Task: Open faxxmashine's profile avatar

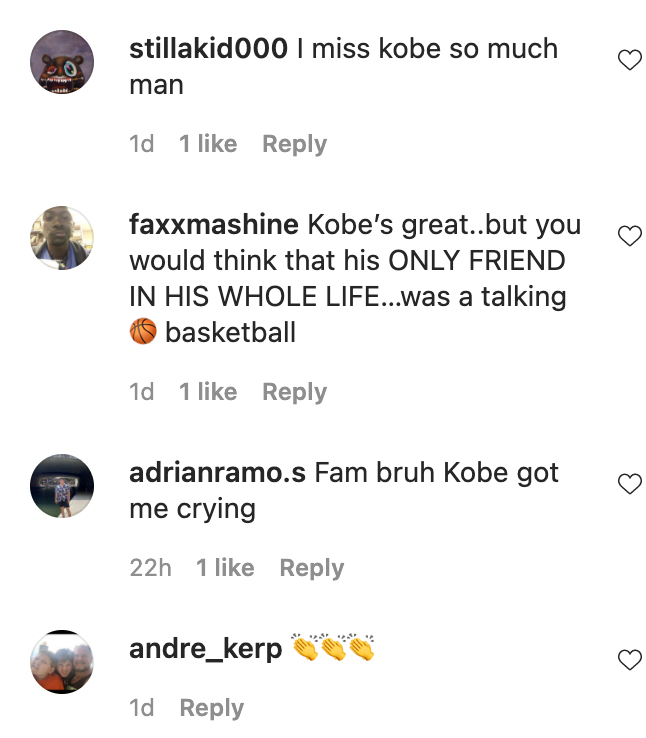Action: click(62, 238)
